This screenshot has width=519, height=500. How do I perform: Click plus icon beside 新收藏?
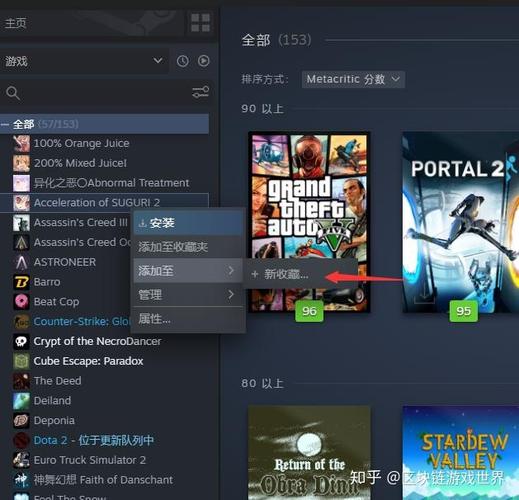click(x=255, y=275)
